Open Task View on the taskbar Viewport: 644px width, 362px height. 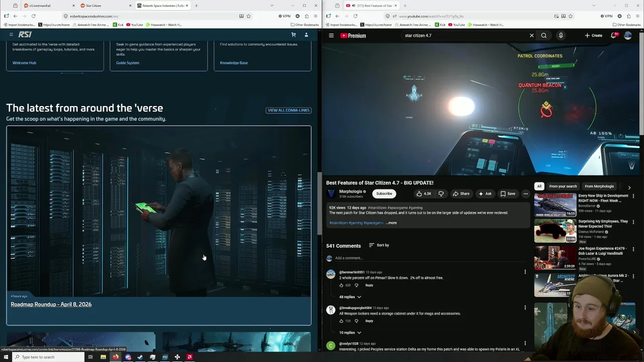coord(91,357)
